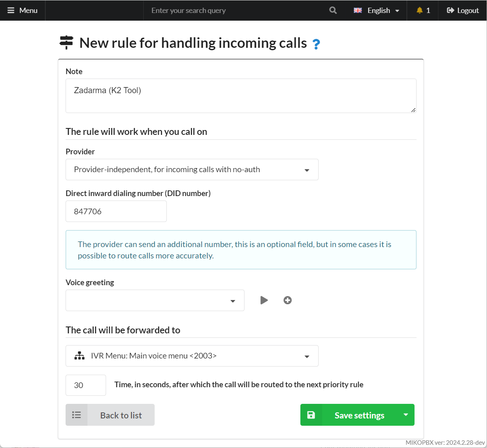Add a new voice greeting sound file
Viewport: 487px width, 448px height.
click(x=287, y=300)
